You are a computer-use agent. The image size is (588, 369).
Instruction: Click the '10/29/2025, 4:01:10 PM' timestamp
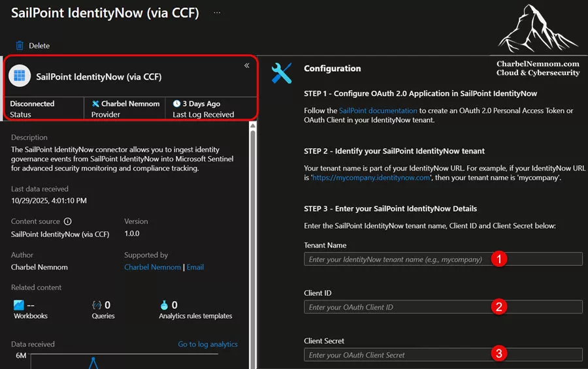49,201
